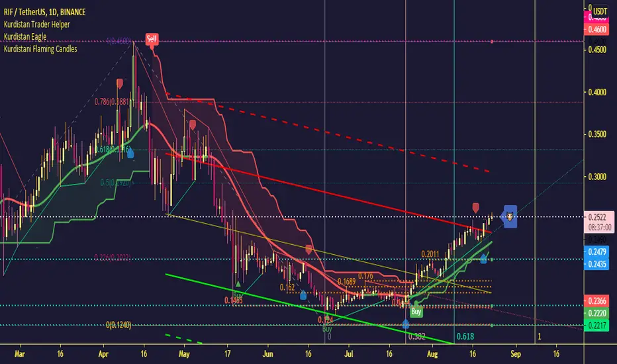Click the Jun label on the time axis
The width and height of the screenshot is (617, 364).
(x=267, y=354)
